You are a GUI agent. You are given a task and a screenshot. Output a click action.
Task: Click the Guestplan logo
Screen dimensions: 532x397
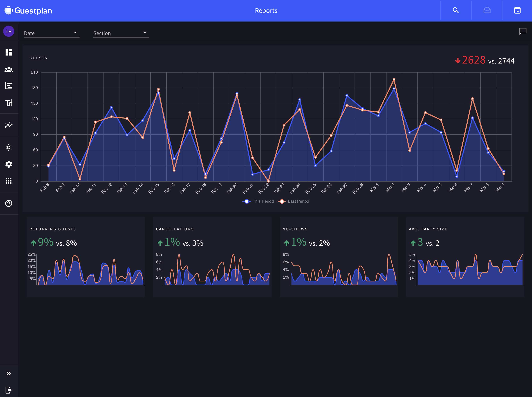pyautogui.click(x=28, y=11)
